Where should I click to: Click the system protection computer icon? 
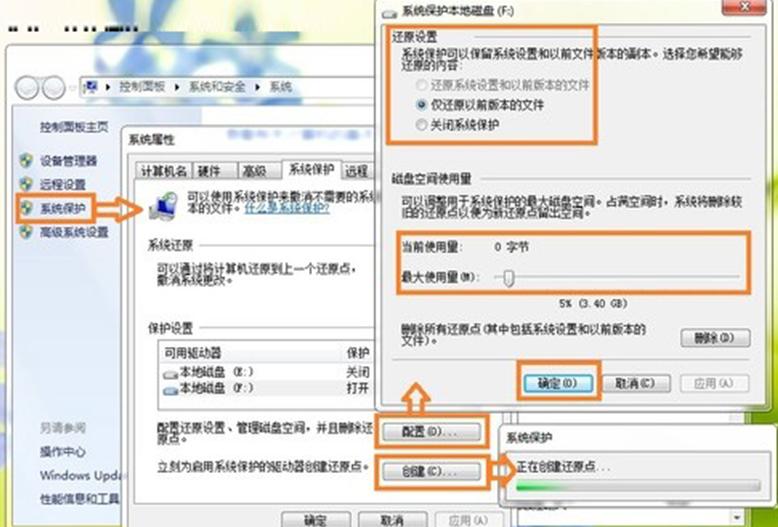(161, 205)
